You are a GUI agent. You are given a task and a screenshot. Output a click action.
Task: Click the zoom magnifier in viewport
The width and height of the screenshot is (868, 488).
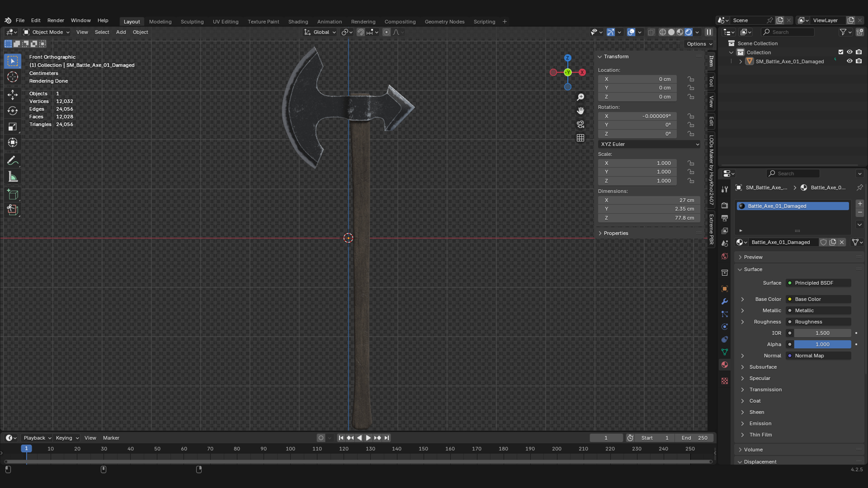click(580, 97)
